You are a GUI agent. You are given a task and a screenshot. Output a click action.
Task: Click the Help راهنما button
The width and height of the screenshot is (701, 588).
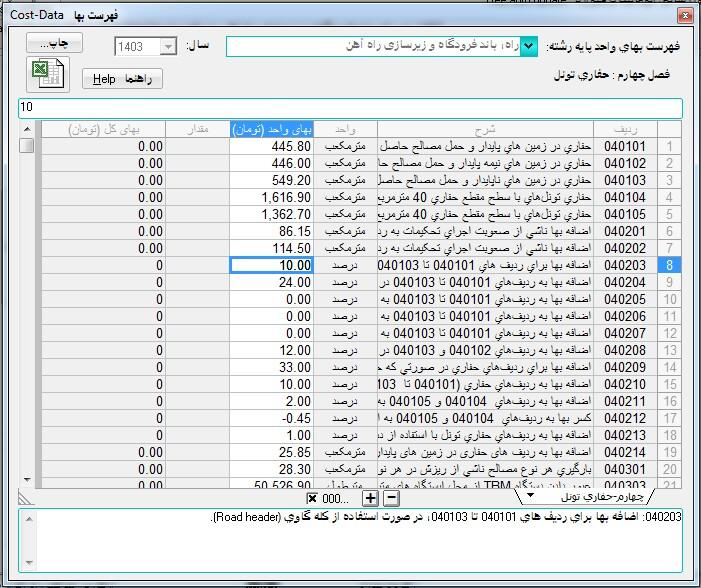(122, 79)
